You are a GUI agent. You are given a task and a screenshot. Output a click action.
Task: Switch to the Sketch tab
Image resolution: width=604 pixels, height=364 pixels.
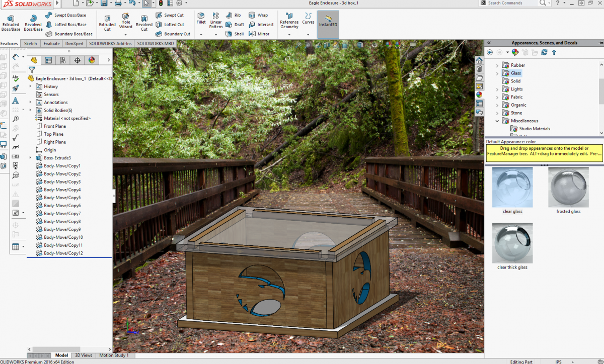31,44
